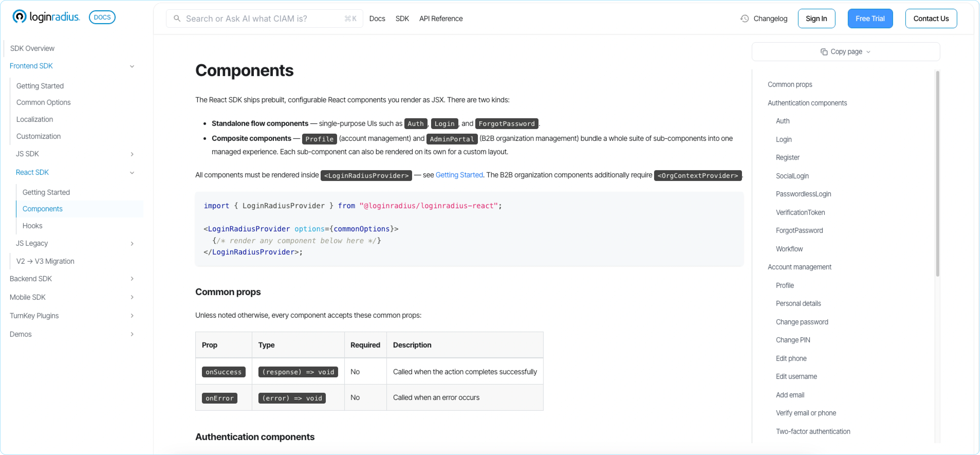The height and width of the screenshot is (455, 980).
Task: Open JS SDK in the sidebar
Action: [x=27, y=154]
